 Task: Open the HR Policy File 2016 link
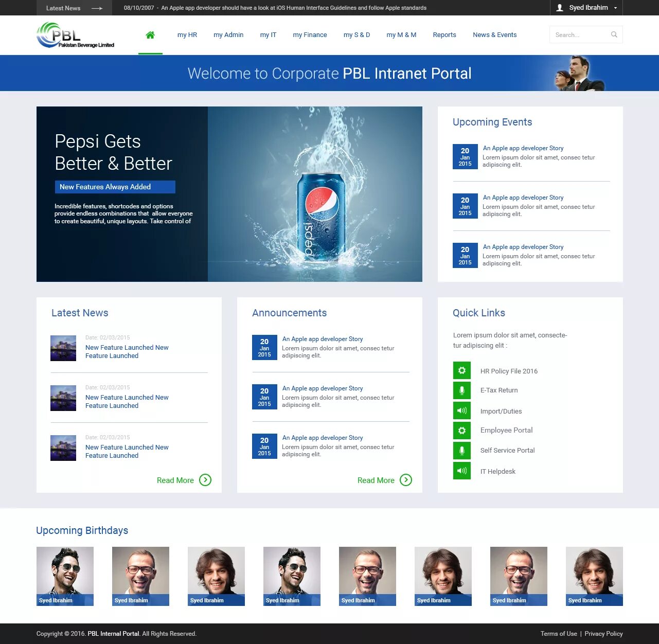(x=509, y=371)
